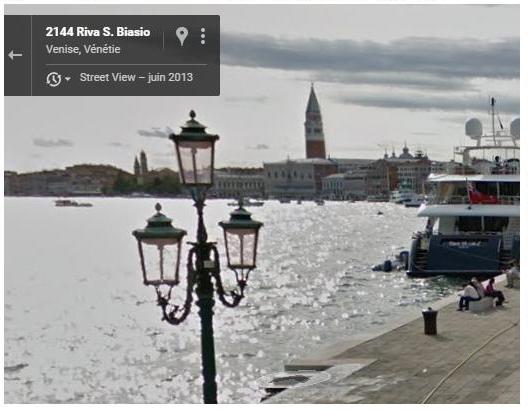This screenshot has height=412, width=529.
Task: Click the dark blue stern of the moored yacht
Action: pyautogui.click(x=457, y=254)
